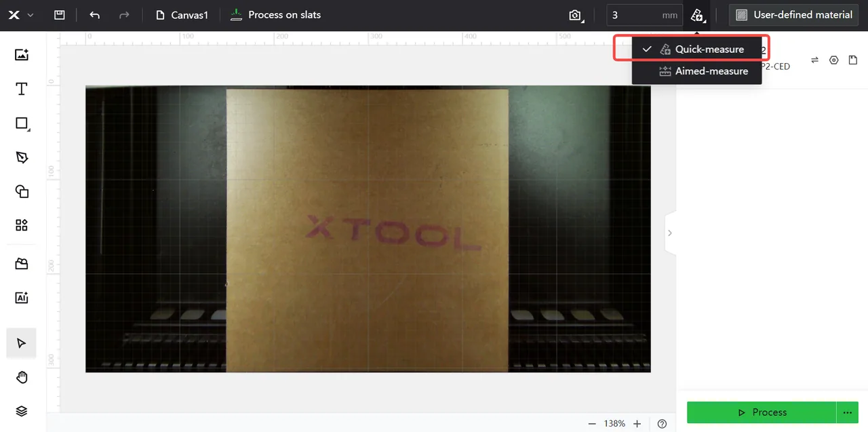Open Process on slats mode selector

[275, 15]
